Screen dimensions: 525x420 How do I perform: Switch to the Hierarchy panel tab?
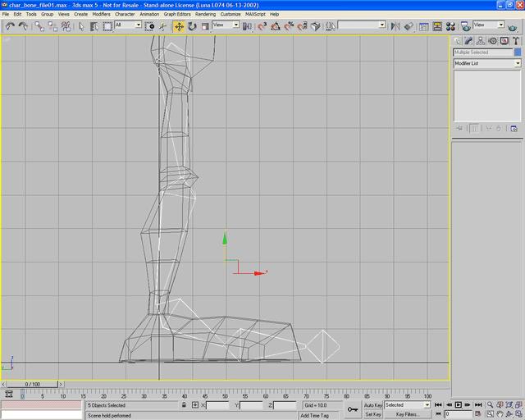point(479,40)
